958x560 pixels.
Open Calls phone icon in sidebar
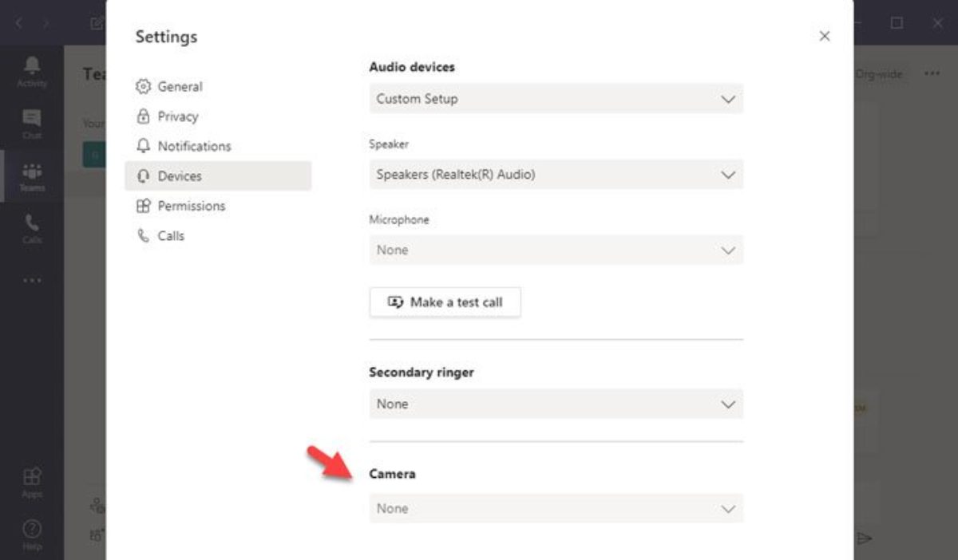click(x=32, y=227)
